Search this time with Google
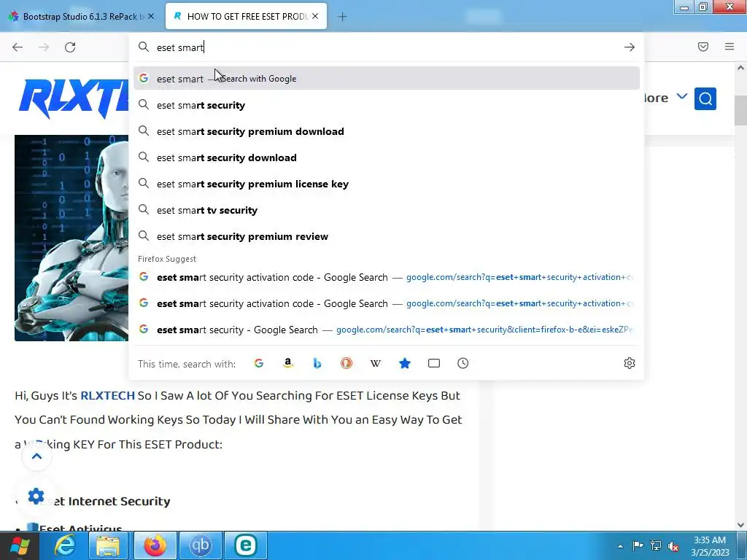The height and width of the screenshot is (560, 747). point(259,363)
